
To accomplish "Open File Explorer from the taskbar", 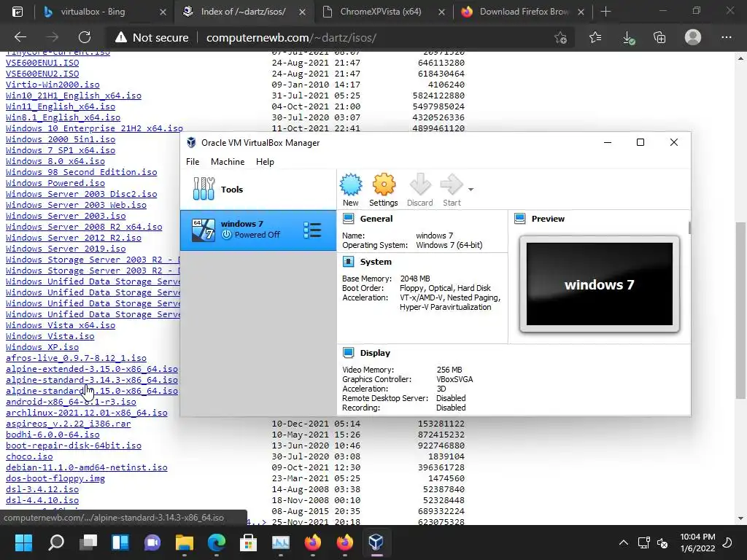I will pyautogui.click(x=185, y=542).
